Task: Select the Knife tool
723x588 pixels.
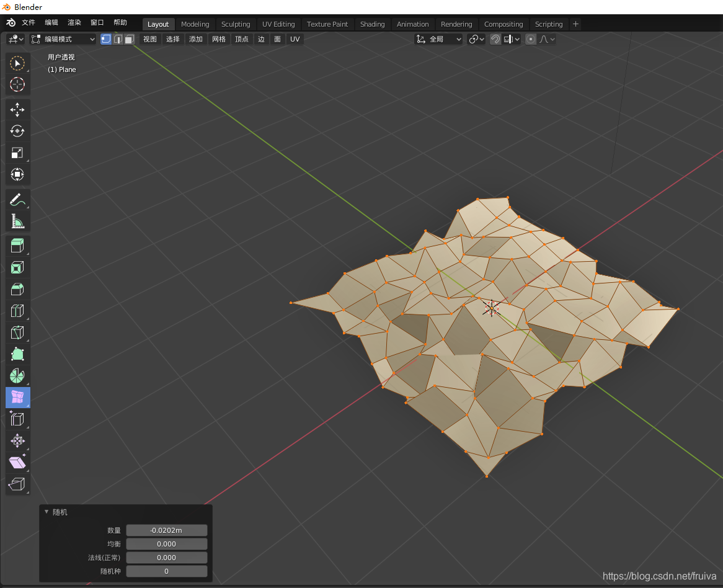Action: click(17, 332)
